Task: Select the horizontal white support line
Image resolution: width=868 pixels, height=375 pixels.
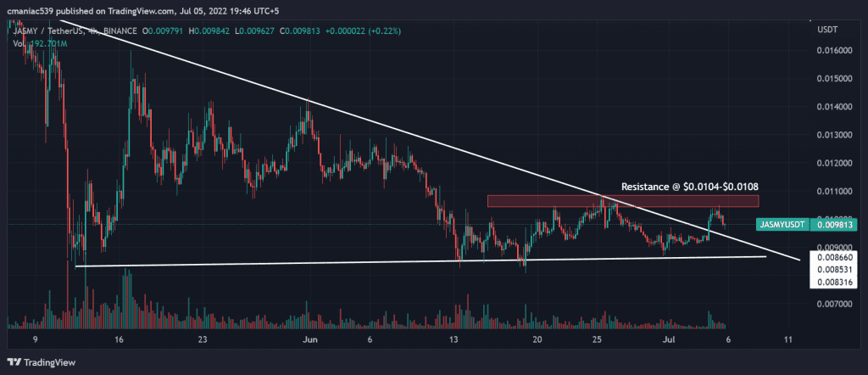Action: [x=420, y=261]
